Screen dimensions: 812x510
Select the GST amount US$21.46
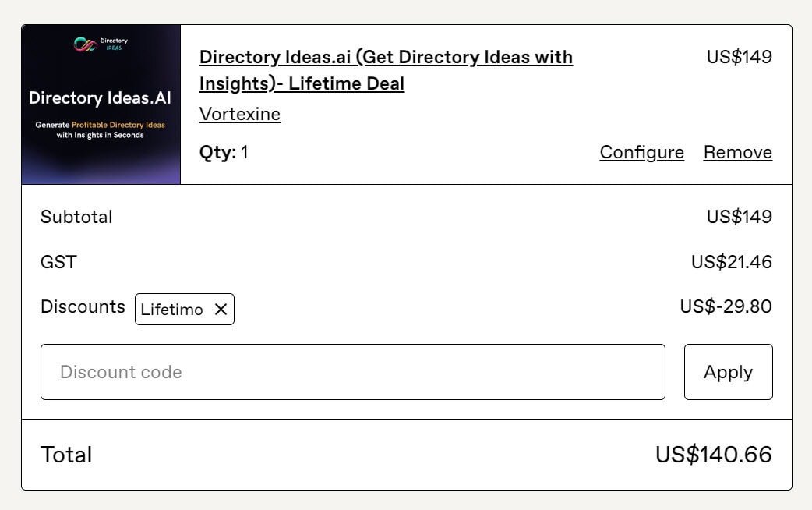pyautogui.click(x=731, y=262)
